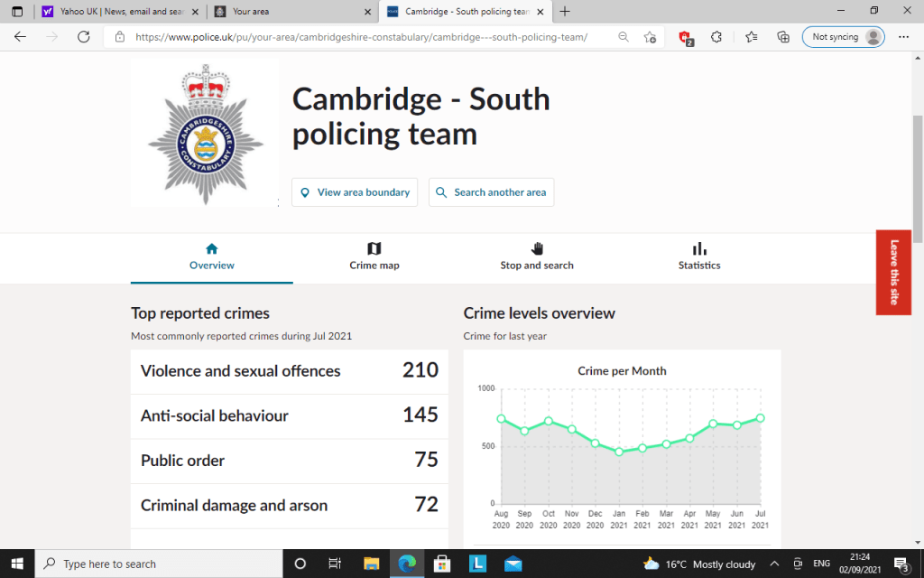
Task: Click the View area boundary button
Action: pyautogui.click(x=355, y=192)
